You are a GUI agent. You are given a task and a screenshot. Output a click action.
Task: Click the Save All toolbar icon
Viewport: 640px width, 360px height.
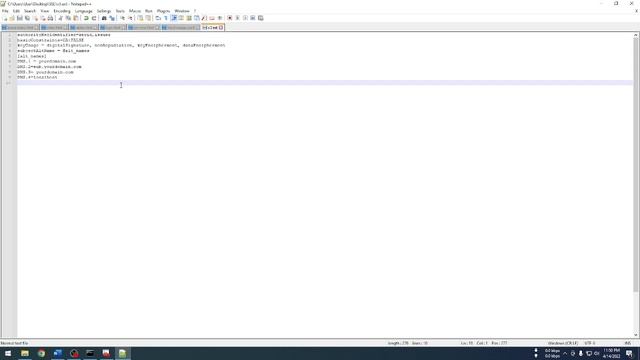tap(27, 18)
